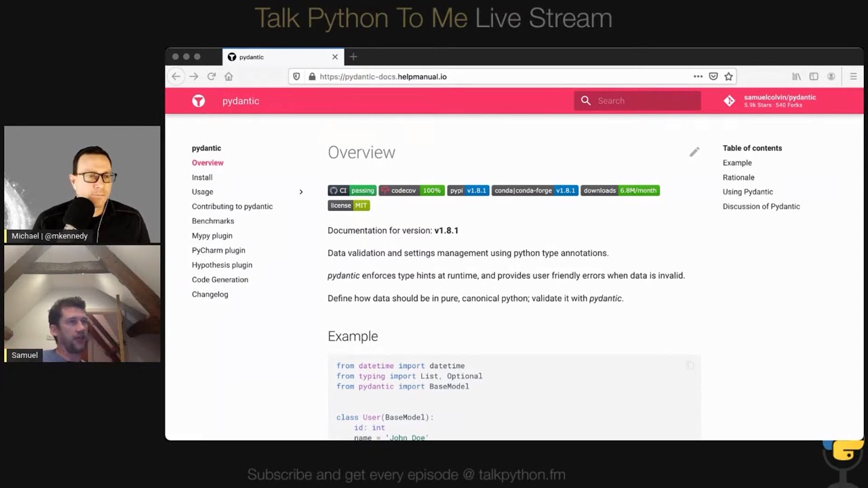The width and height of the screenshot is (868, 488).
Task: Bookmark this page with the star icon
Action: pyautogui.click(x=728, y=77)
